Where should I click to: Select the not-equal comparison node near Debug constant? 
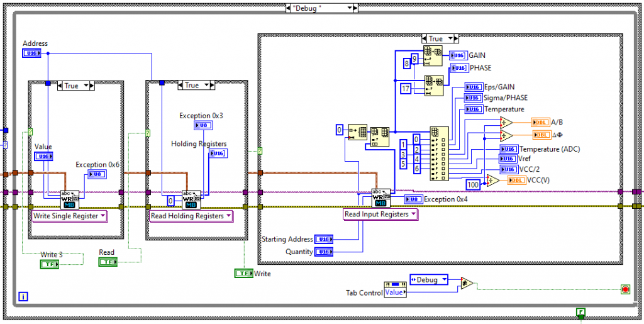(x=467, y=284)
